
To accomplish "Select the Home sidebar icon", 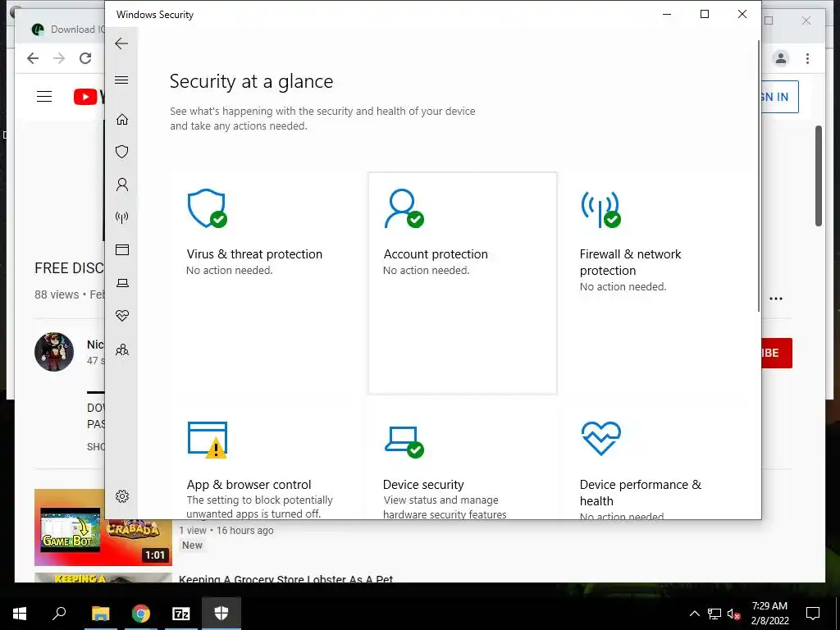I will click(x=122, y=119).
